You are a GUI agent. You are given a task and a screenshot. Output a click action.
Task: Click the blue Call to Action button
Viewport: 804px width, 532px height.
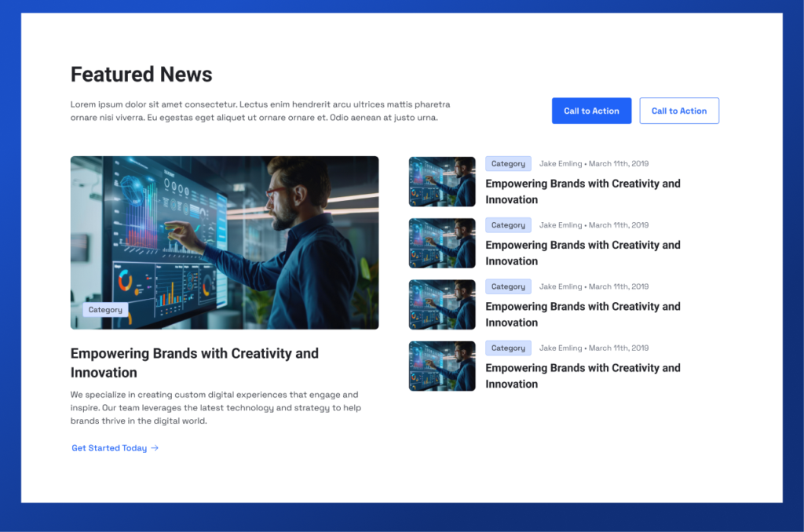pyautogui.click(x=591, y=111)
